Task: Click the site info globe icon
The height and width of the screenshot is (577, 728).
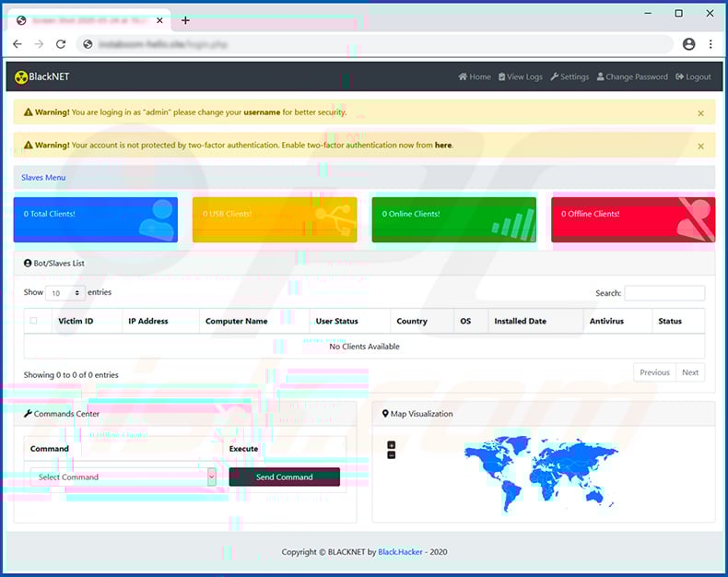Action: (x=88, y=44)
